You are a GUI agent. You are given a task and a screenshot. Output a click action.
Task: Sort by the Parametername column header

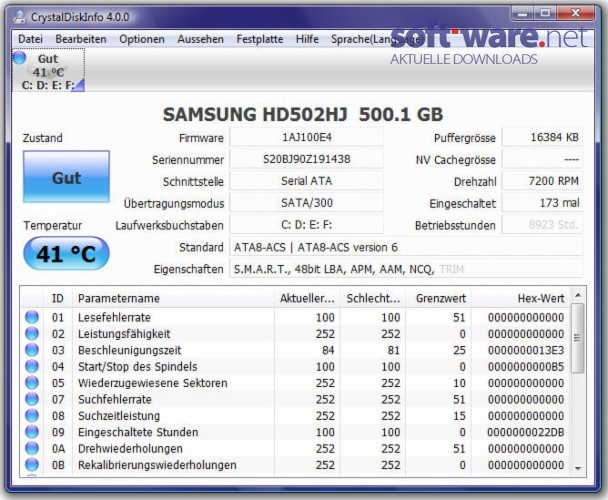click(173, 298)
